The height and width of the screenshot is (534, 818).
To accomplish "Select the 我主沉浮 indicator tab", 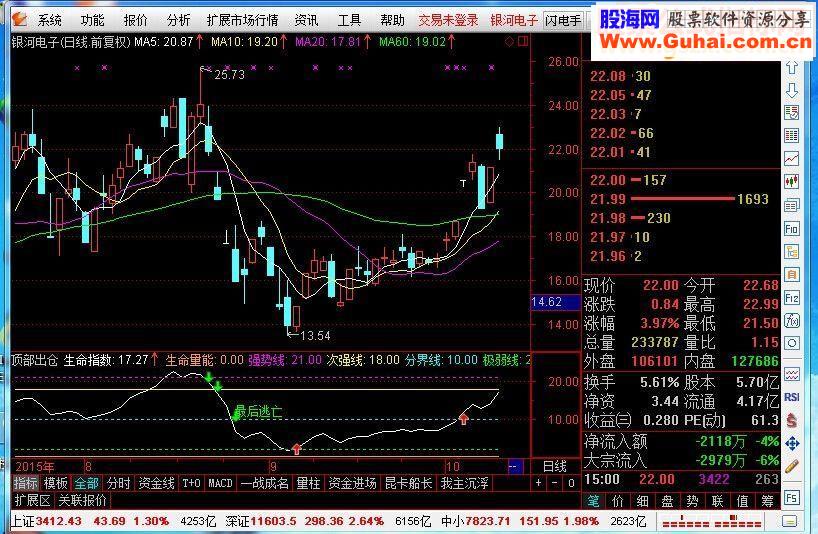I will [465, 483].
